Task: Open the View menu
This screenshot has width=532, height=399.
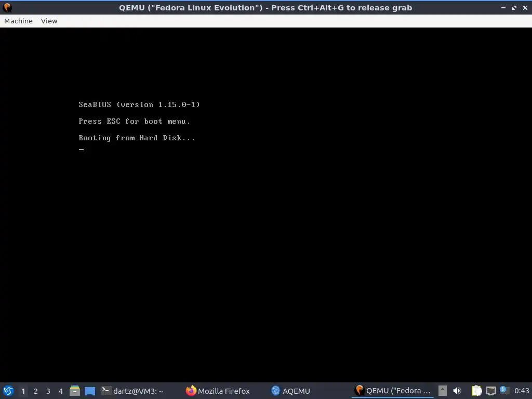Action: click(49, 21)
